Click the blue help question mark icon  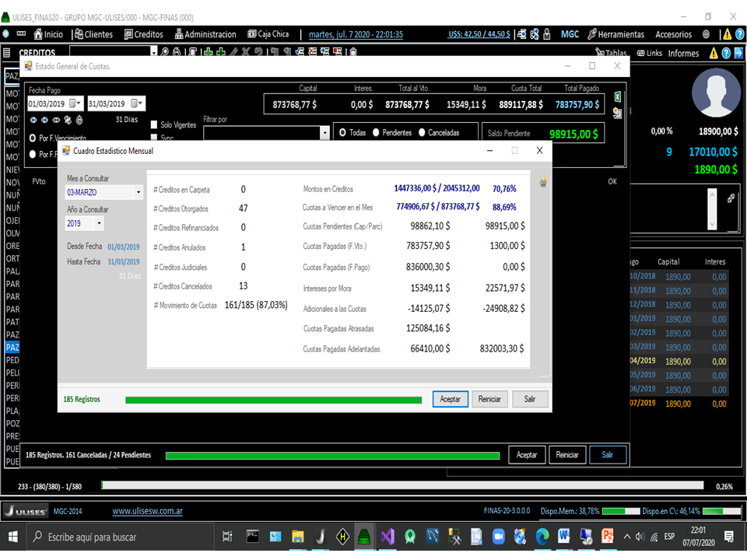pyautogui.click(x=728, y=53)
